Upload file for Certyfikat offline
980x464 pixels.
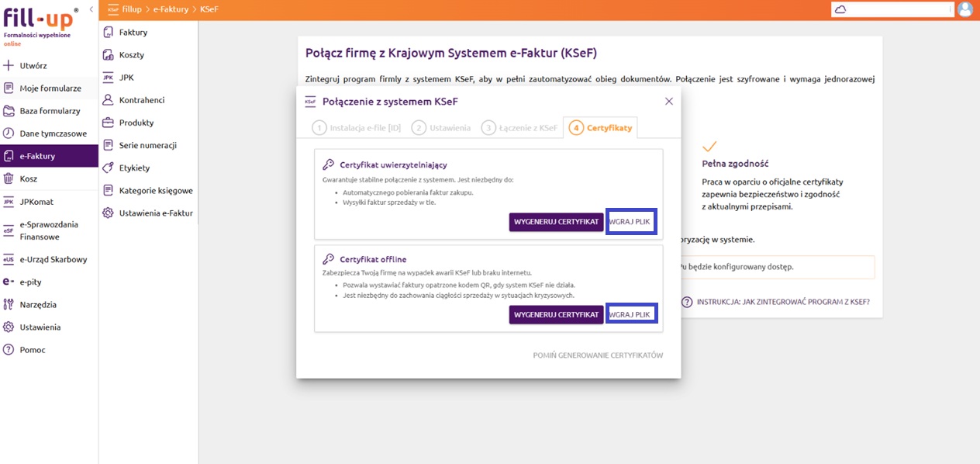[x=630, y=314]
